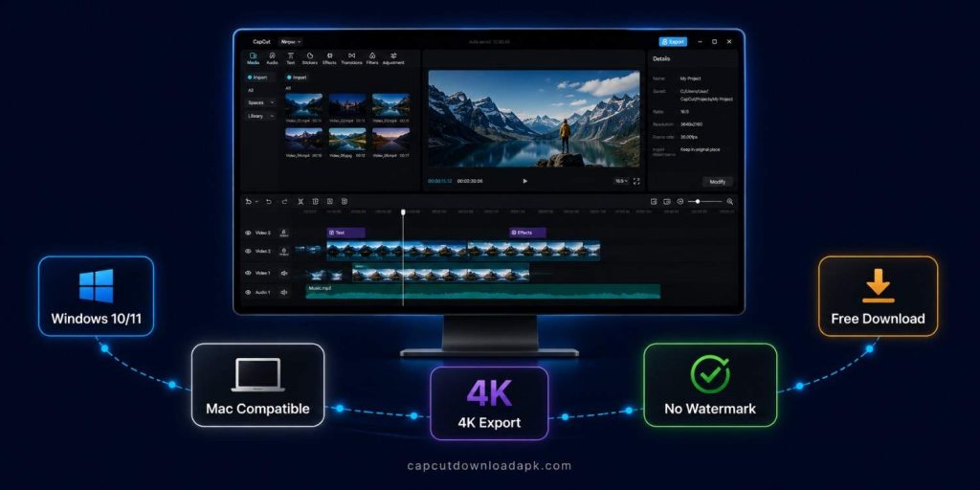
Task: Switch to the Stickers tab
Action: (x=309, y=58)
